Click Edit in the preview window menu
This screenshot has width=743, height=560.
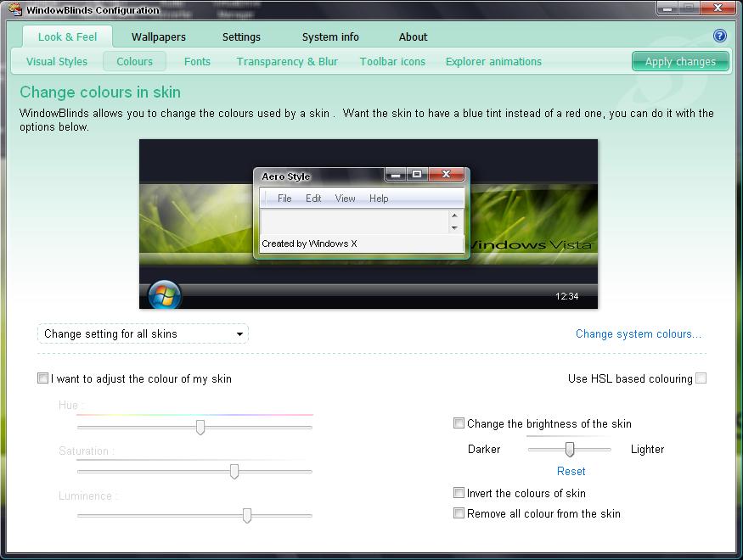(313, 199)
